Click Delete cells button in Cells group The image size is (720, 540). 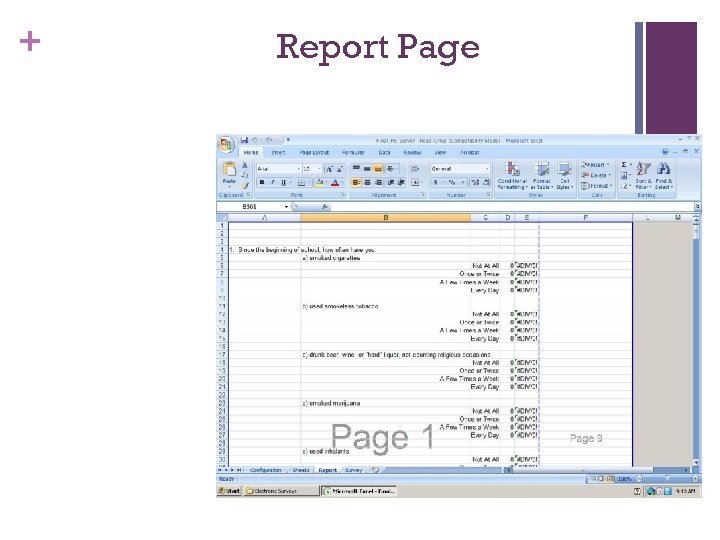(x=596, y=175)
